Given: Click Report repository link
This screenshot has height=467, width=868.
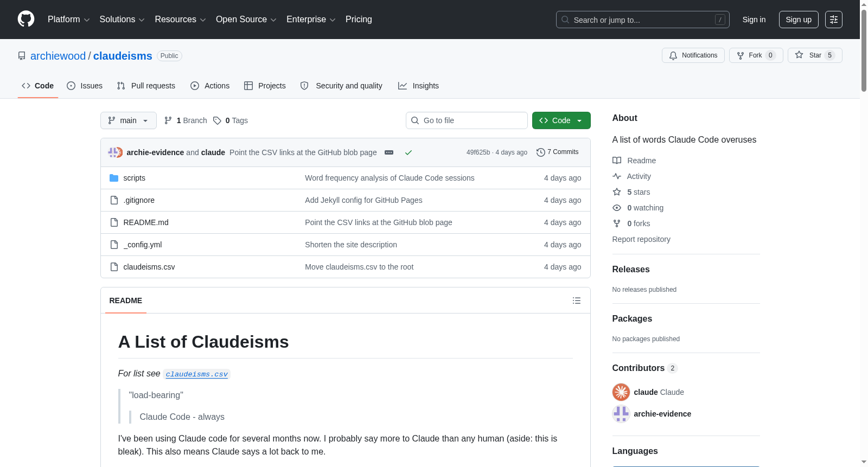Looking at the screenshot, I should pos(641,239).
